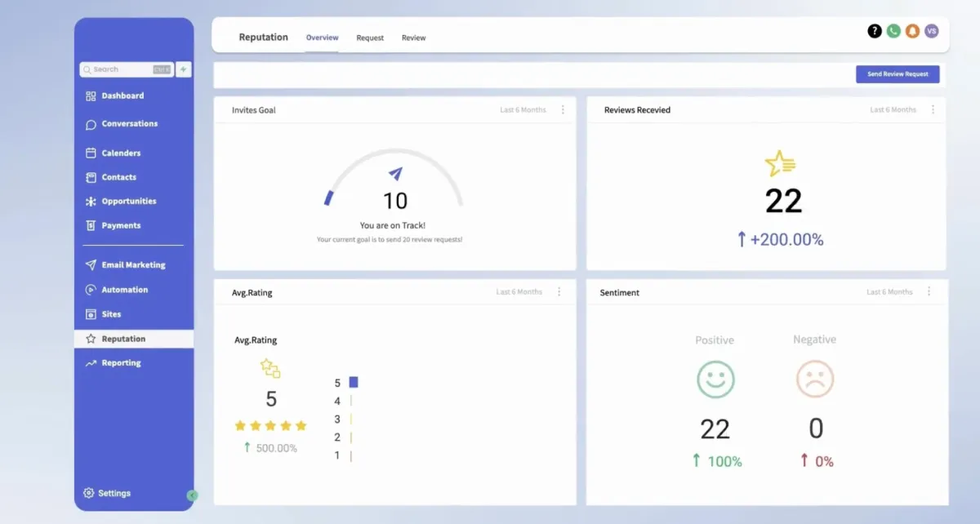Expand Avg.Rating card three-dot menu
The image size is (980, 524).
559,291
